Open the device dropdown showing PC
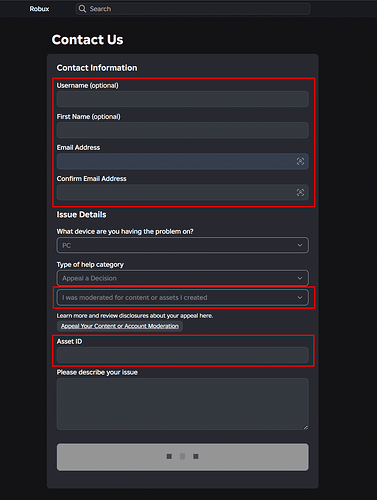The image size is (377, 500). coord(183,245)
